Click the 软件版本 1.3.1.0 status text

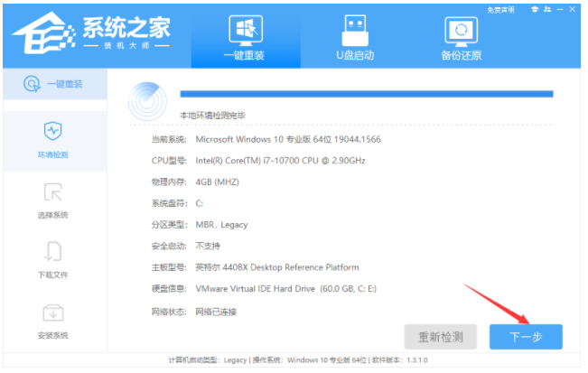(x=400, y=360)
